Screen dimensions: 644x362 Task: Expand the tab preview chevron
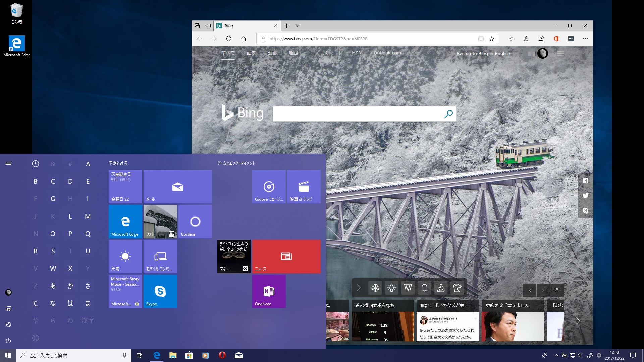click(297, 26)
